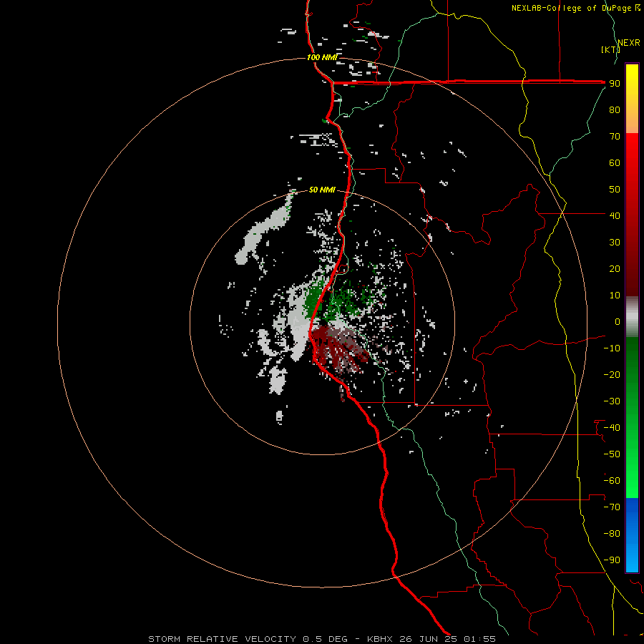Click the -50 value on the velocity scale

(612, 454)
